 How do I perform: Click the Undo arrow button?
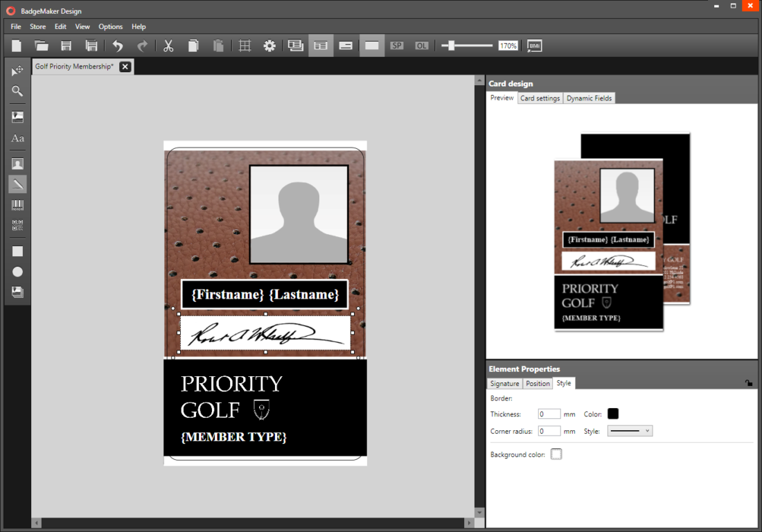(117, 45)
